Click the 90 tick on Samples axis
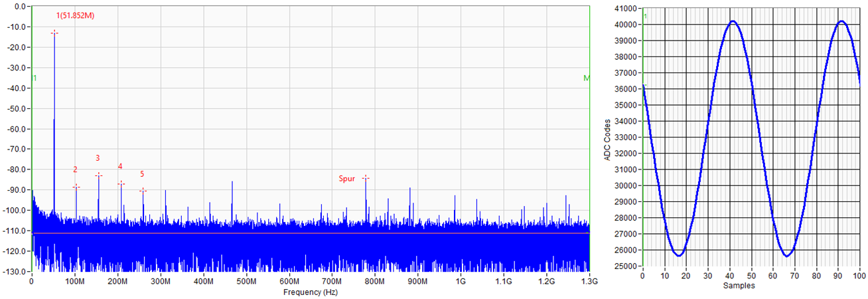The width and height of the screenshot is (868, 299). click(x=838, y=275)
